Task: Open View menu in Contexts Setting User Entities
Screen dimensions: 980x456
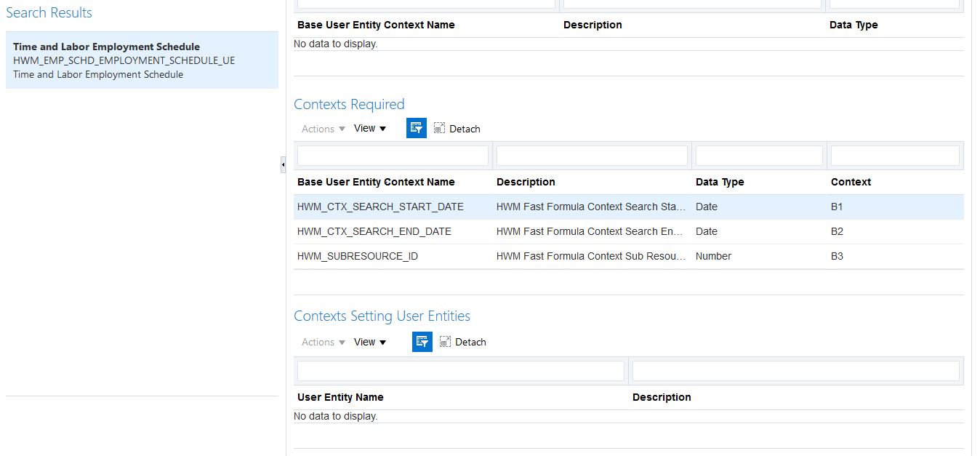Action: 370,342
